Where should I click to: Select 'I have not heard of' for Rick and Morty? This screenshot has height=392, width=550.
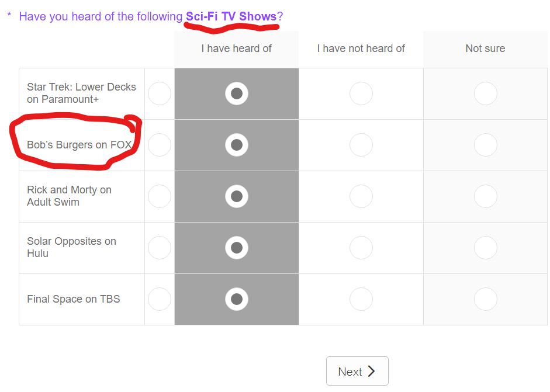coord(361,196)
